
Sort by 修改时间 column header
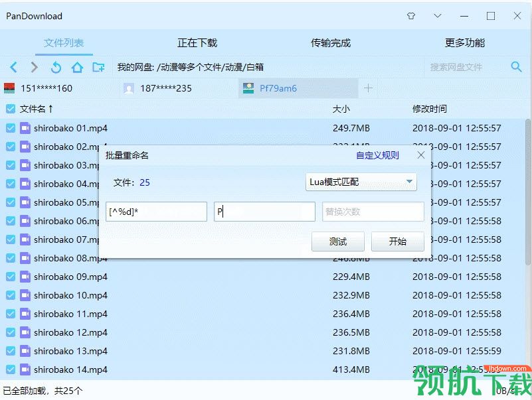point(429,109)
